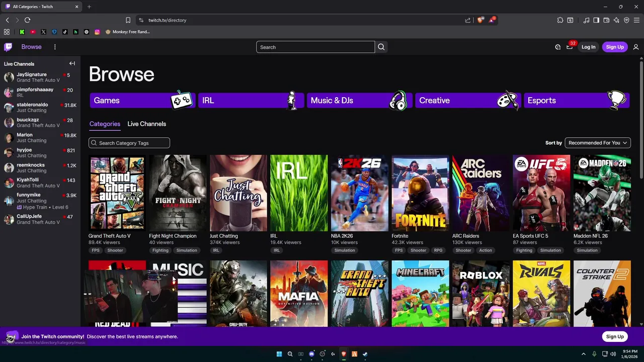
Task: Open Steam from the taskbar
Action: tap(365, 354)
